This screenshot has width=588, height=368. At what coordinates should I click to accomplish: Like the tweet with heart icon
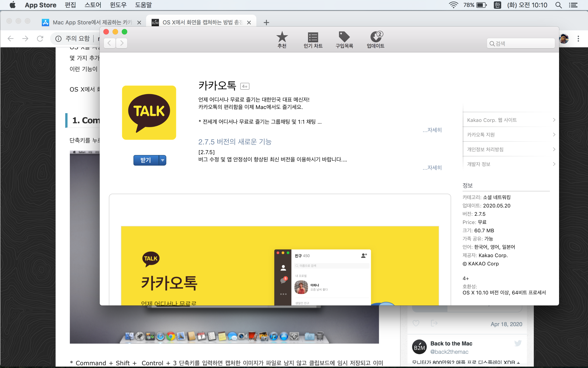coord(416,323)
